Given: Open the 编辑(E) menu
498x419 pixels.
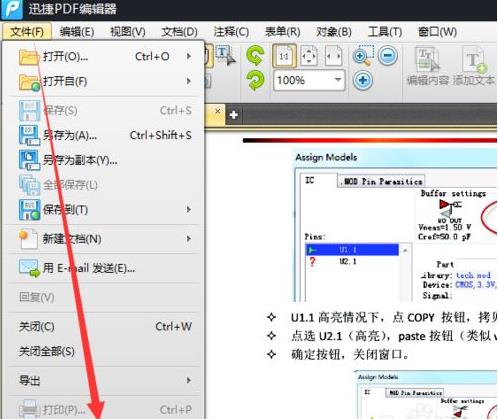Looking at the screenshot, I should click(77, 32).
